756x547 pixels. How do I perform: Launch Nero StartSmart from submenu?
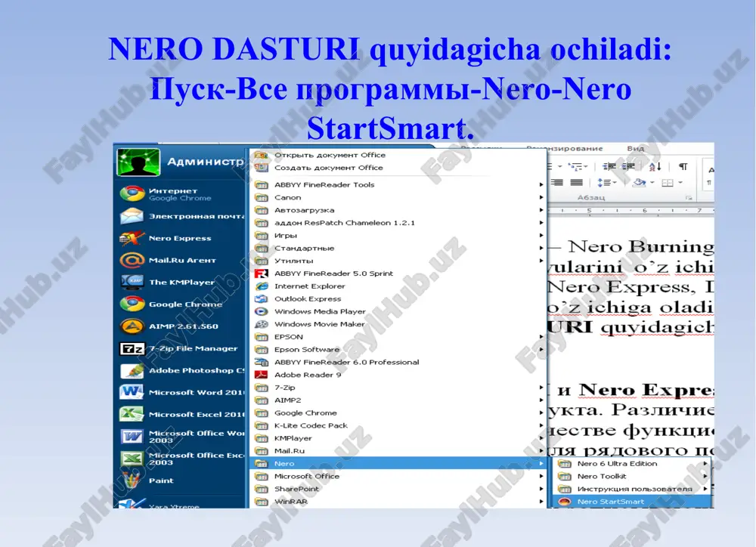pos(632,502)
